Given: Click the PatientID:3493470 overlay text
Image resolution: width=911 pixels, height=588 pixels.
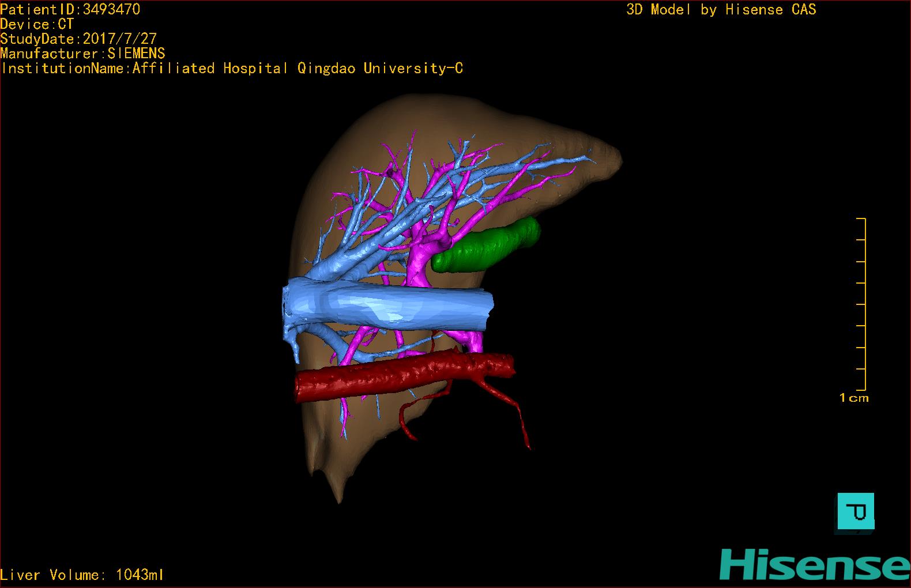Looking at the screenshot, I should (70, 9).
